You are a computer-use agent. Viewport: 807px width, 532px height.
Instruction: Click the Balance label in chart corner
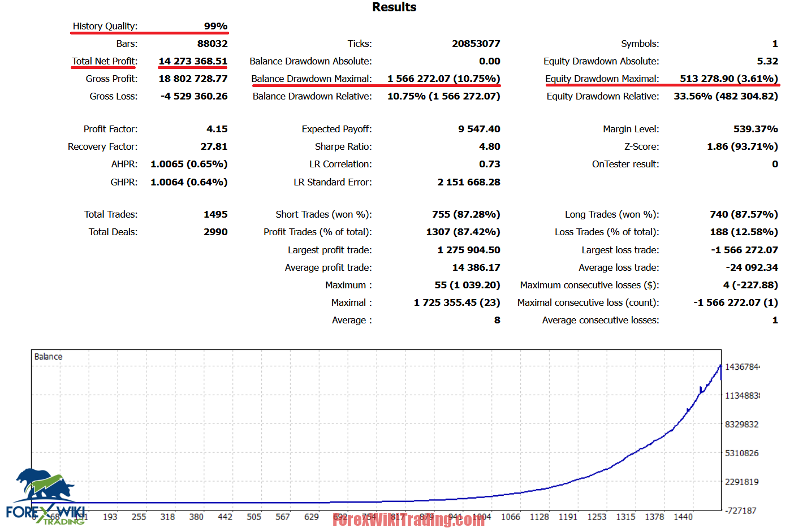[x=48, y=357]
